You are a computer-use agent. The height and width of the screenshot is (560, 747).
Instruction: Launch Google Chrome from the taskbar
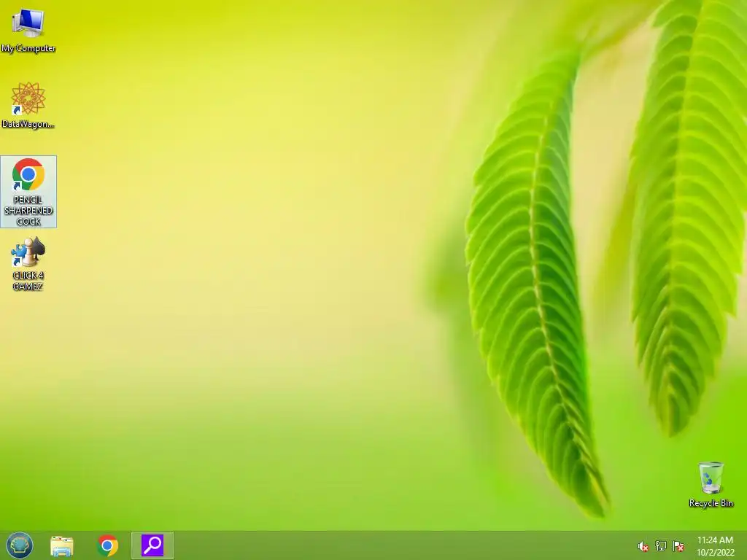pos(108,545)
